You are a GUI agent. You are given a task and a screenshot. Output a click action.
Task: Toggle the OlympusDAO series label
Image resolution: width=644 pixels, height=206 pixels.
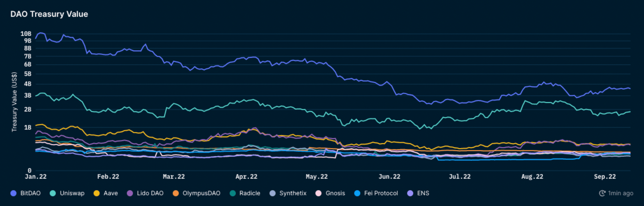tap(201, 193)
